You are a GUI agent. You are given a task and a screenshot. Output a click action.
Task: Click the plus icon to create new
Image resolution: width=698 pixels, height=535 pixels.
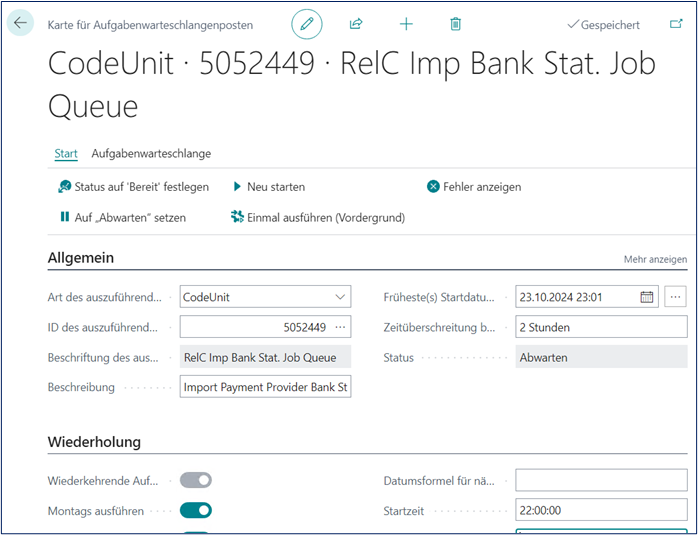pos(406,24)
